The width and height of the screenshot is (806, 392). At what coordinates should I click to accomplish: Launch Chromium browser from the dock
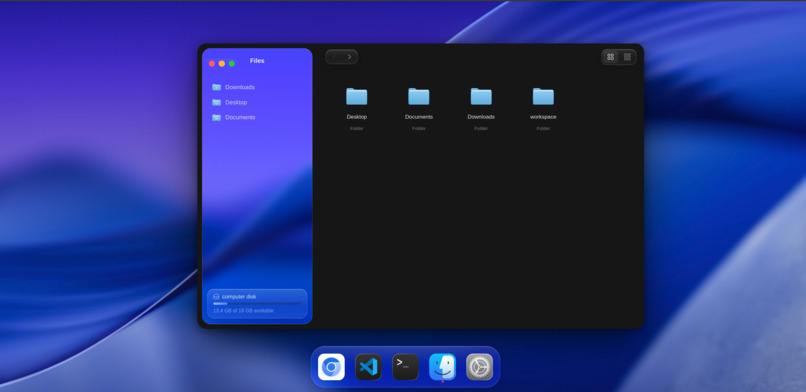pos(332,367)
